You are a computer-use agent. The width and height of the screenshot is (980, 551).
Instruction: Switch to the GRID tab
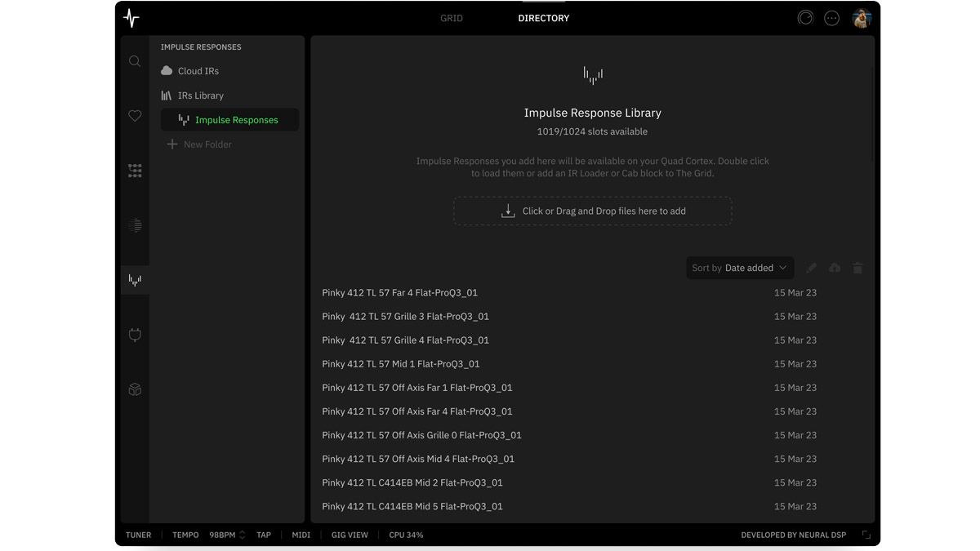(452, 18)
